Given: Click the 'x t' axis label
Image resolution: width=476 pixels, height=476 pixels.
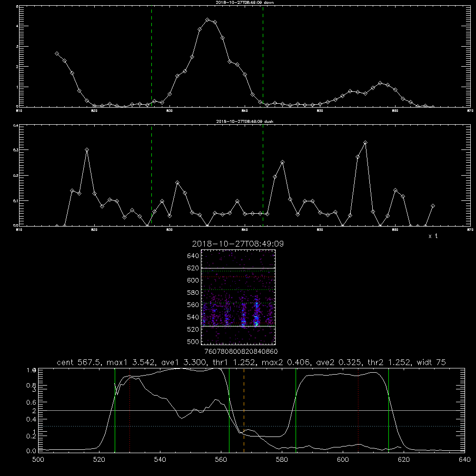Looking at the screenshot, I should 433,236.
